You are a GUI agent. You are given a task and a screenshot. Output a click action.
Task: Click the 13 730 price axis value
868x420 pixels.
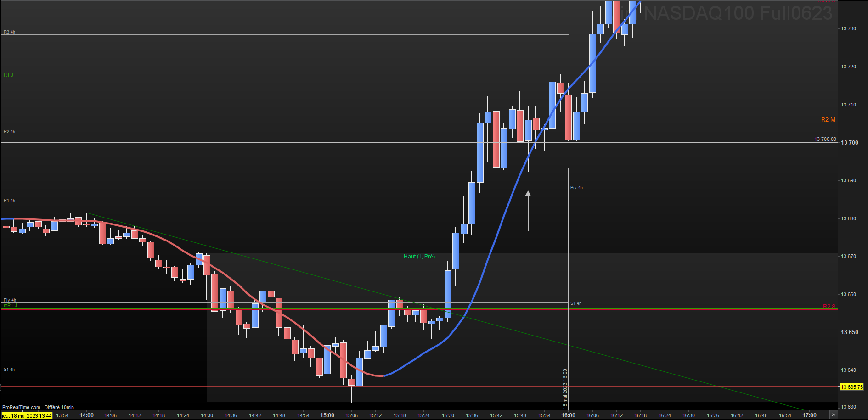pos(849,28)
